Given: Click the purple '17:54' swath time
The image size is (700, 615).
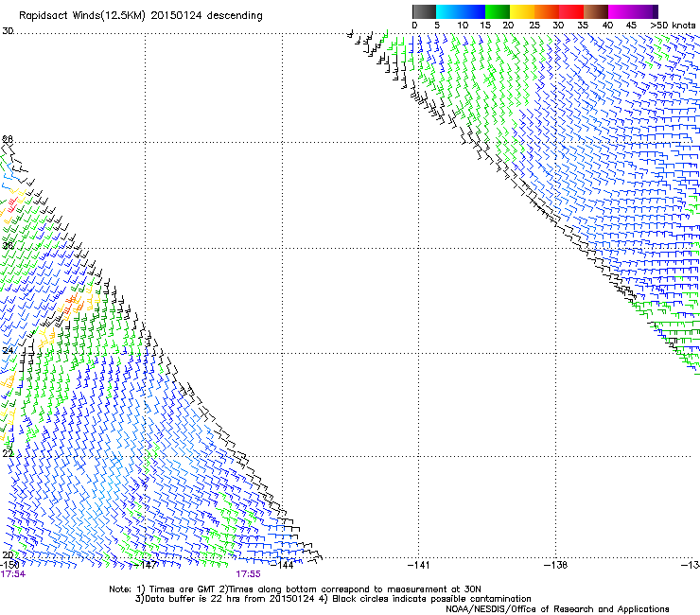Looking at the screenshot, I should (13, 574).
